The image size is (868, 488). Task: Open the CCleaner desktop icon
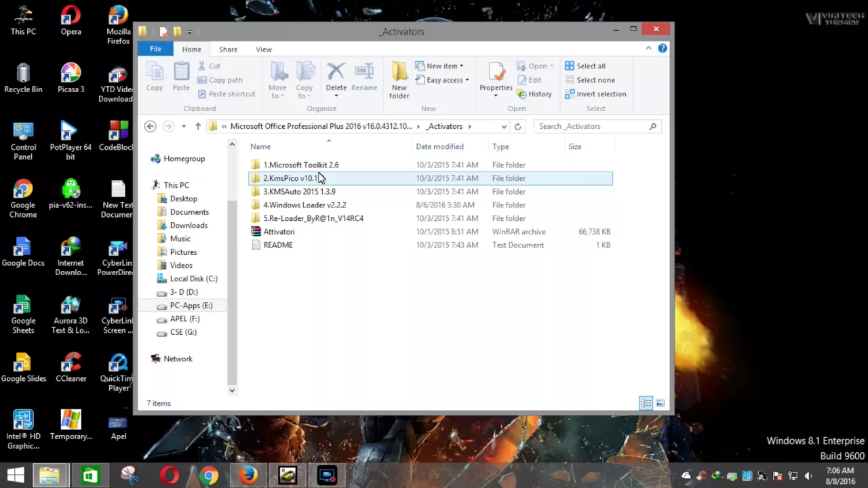point(71,368)
